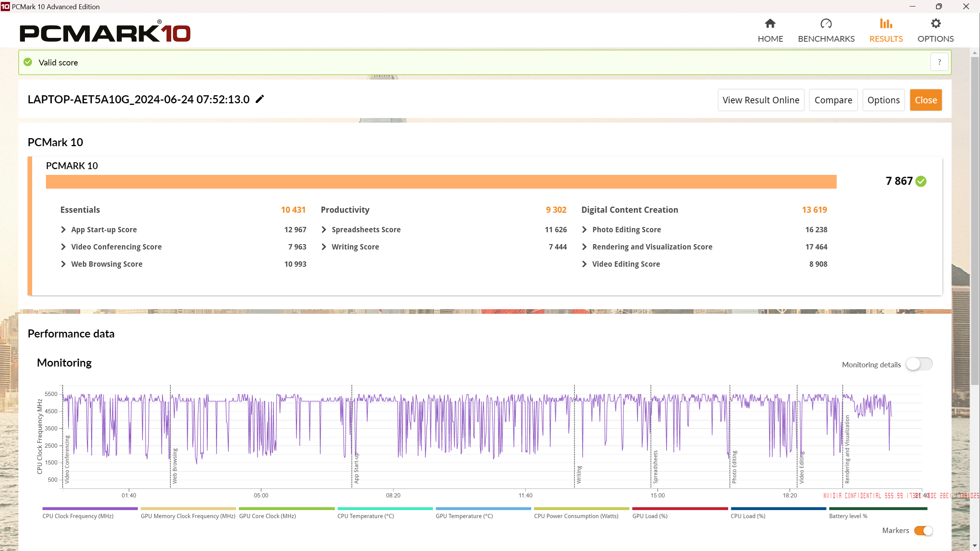Toggle CPU Power Consumption legend swatch

[x=581, y=509]
